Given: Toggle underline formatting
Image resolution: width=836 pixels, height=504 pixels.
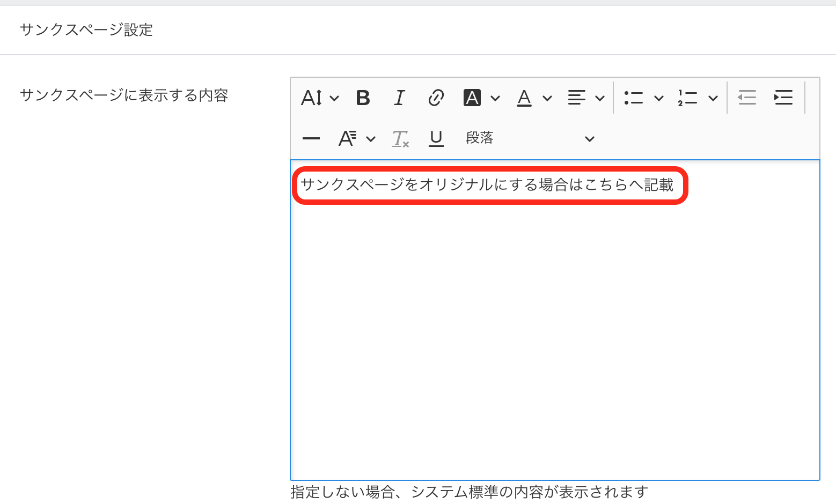Looking at the screenshot, I should pyautogui.click(x=436, y=138).
